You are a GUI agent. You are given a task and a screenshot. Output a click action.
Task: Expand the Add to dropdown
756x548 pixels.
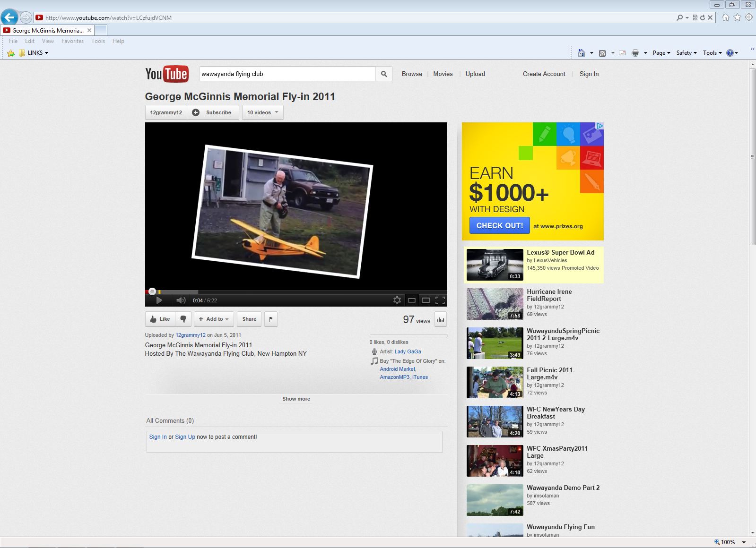tap(214, 319)
